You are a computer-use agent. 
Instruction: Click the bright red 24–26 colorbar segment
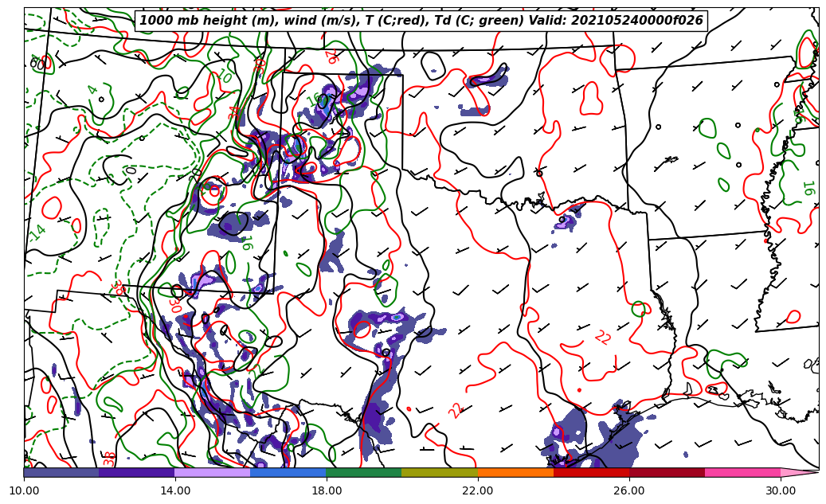(591, 472)
